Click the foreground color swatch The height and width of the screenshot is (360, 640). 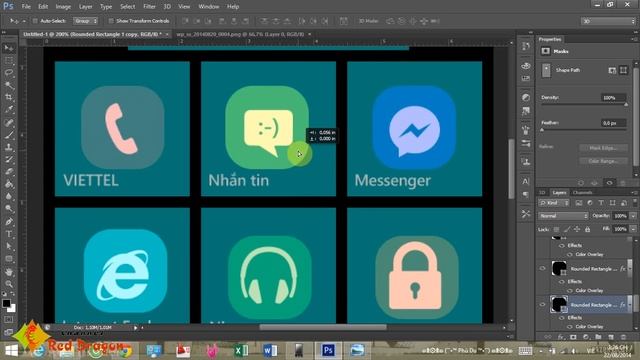(x=6, y=303)
